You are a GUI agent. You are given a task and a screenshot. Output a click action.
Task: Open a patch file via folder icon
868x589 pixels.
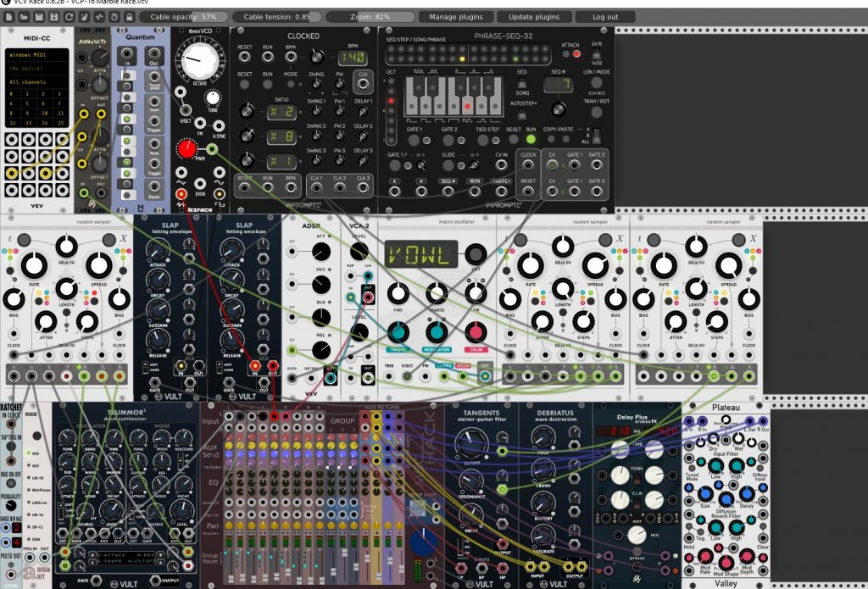24,17
